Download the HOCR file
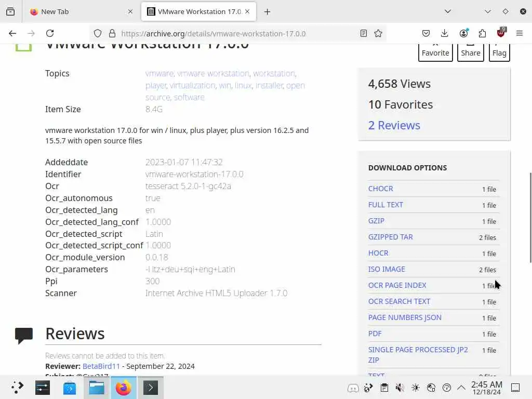The image size is (532, 399). (x=378, y=253)
